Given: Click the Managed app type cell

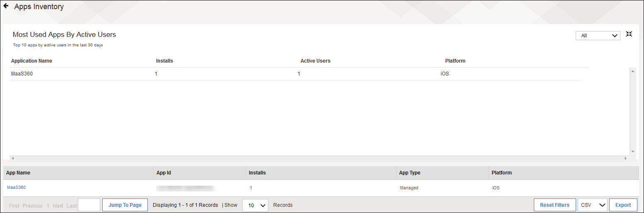Looking at the screenshot, I should pos(409,188).
